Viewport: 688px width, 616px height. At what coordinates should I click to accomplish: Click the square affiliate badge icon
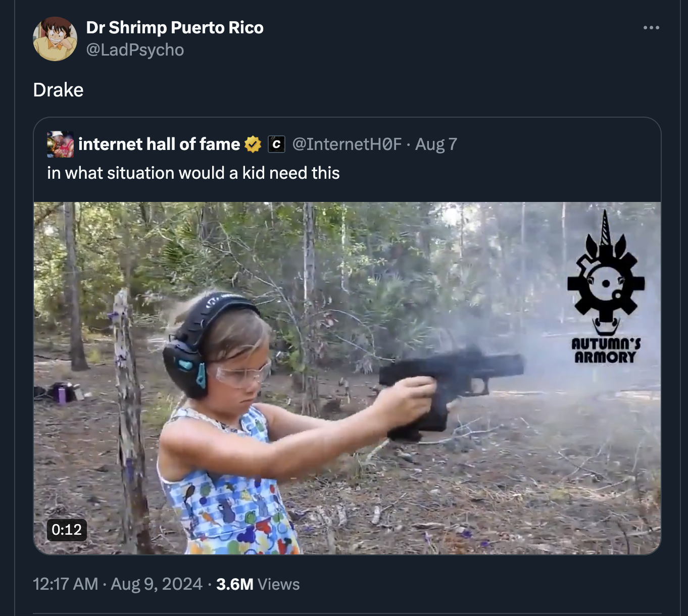[276, 144]
